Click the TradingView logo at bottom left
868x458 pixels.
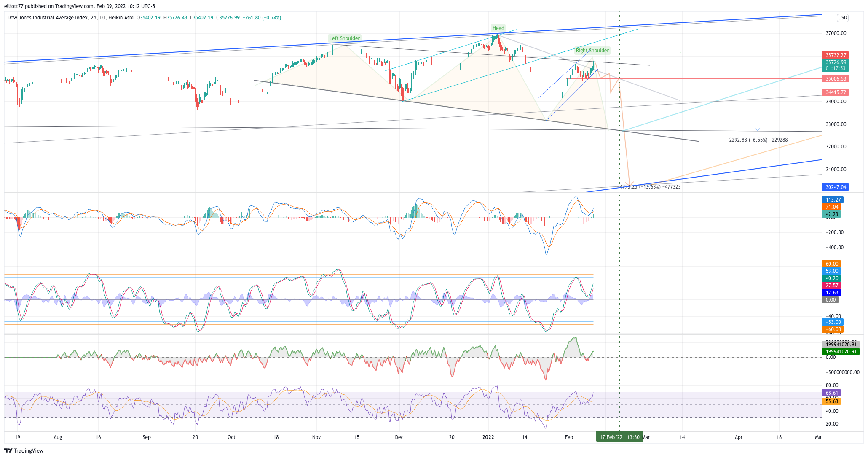[x=24, y=450]
